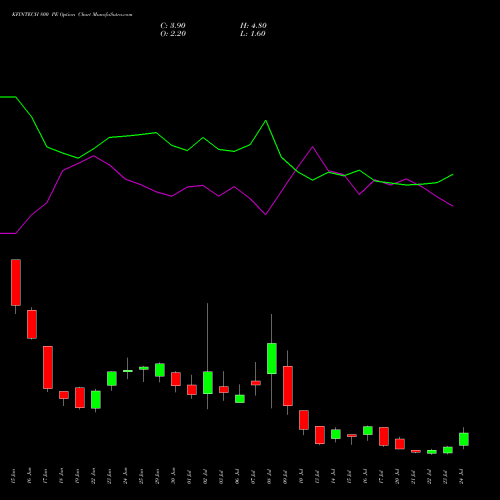Viewport: 500px width, 500px height.
Task: Click the purple indicator line's highest peak
Action: click(312, 147)
